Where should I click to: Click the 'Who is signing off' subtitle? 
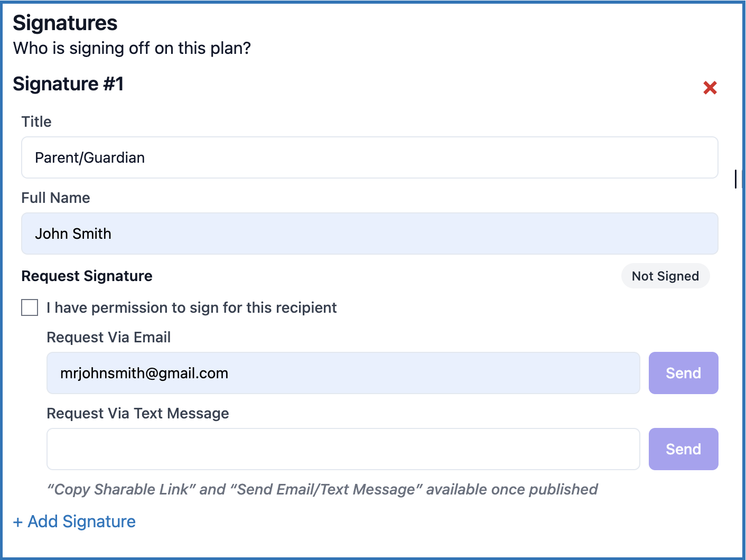(132, 48)
